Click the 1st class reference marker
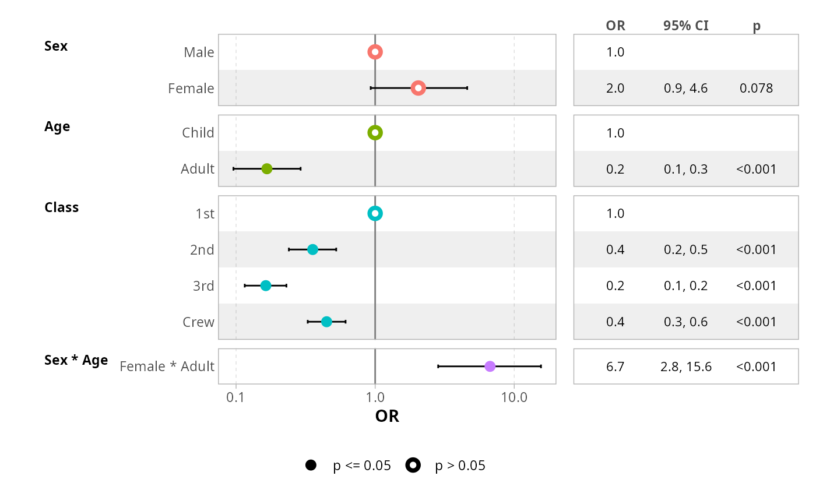The width and height of the screenshot is (816, 504). tap(375, 213)
